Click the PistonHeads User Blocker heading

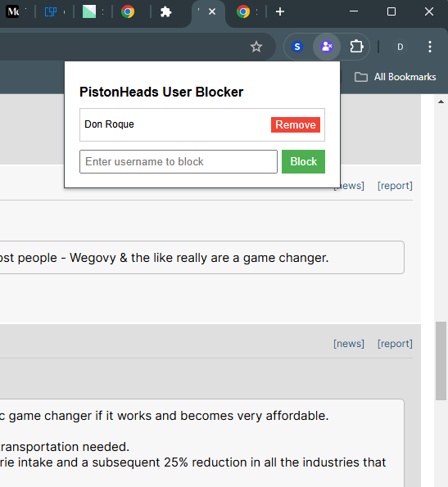tap(161, 92)
